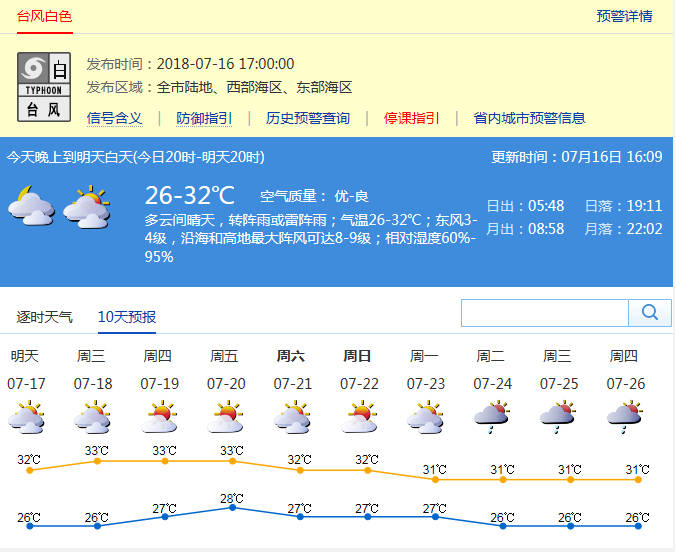The height and width of the screenshot is (552, 676).
Task: Click the sunny weather icon for 07-20
Action: (226, 417)
